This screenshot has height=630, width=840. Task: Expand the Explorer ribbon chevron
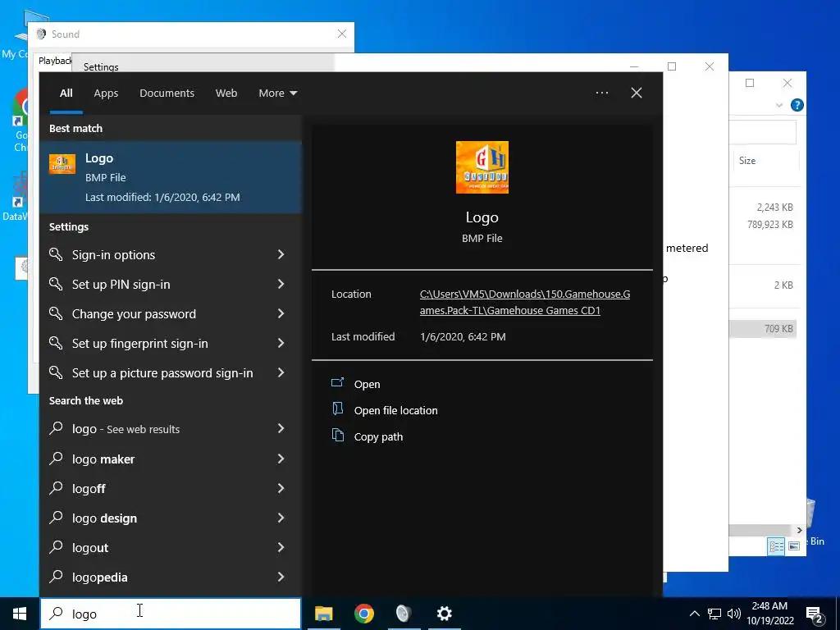pyautogui.click(x=779, y=105)
